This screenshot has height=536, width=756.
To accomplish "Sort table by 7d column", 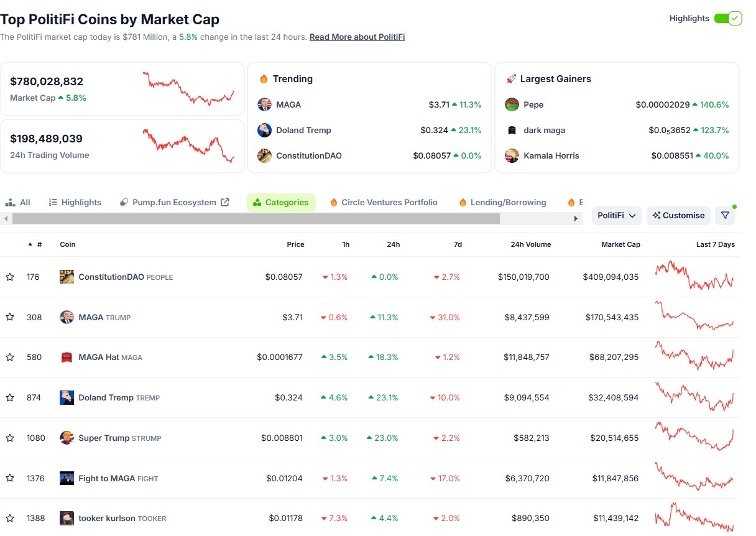I will pyautogui.click(x=458, y=244).
